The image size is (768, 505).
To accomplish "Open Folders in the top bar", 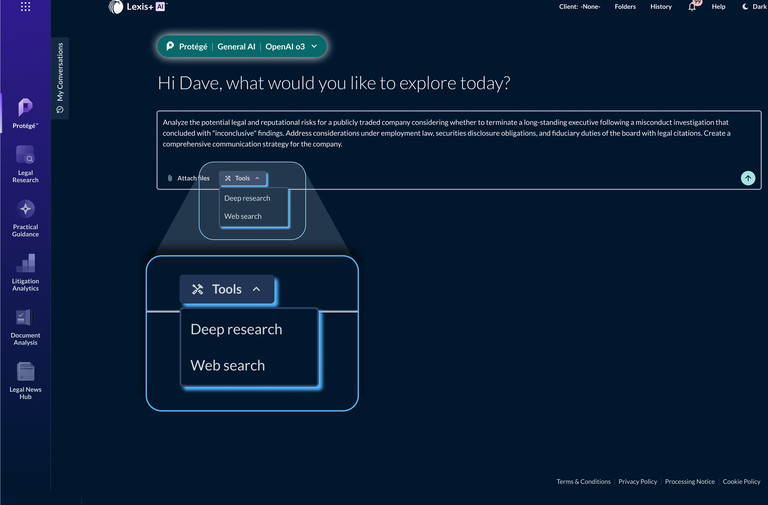I will click(625, 6).
